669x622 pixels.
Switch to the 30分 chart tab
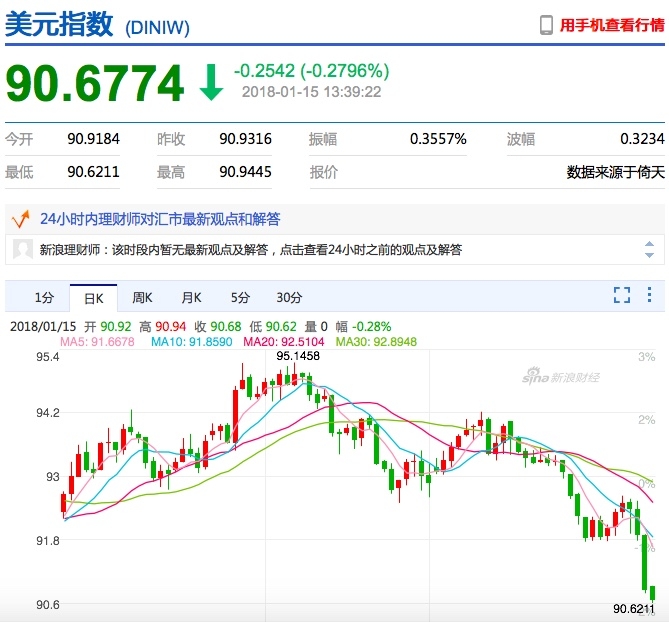289,297
